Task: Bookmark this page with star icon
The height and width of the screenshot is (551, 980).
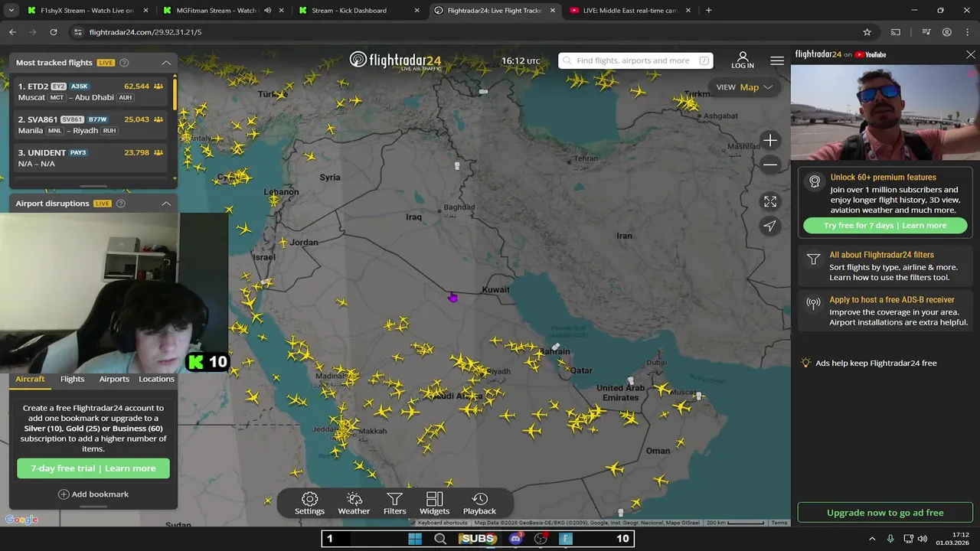Action: pos(867,32)
